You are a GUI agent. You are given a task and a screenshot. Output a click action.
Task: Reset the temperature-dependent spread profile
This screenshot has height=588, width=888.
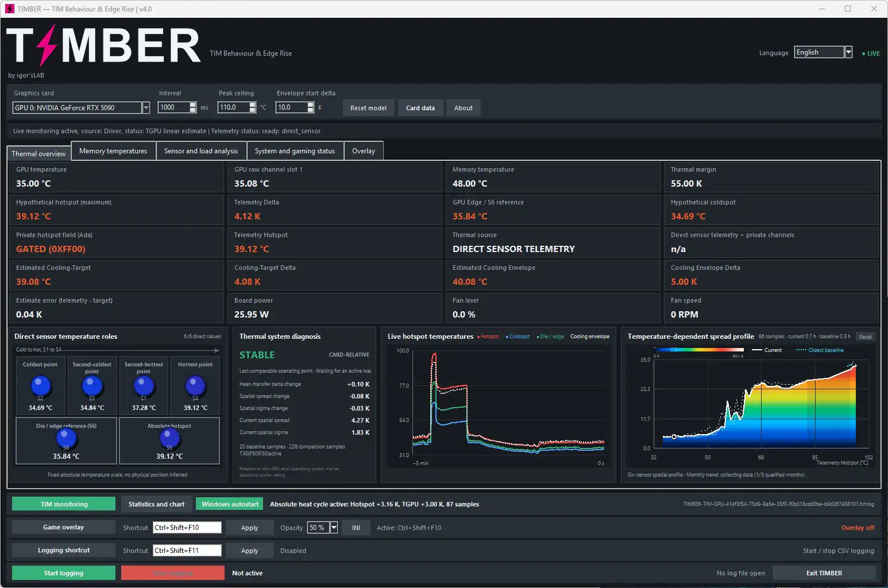tap(866, 337)
